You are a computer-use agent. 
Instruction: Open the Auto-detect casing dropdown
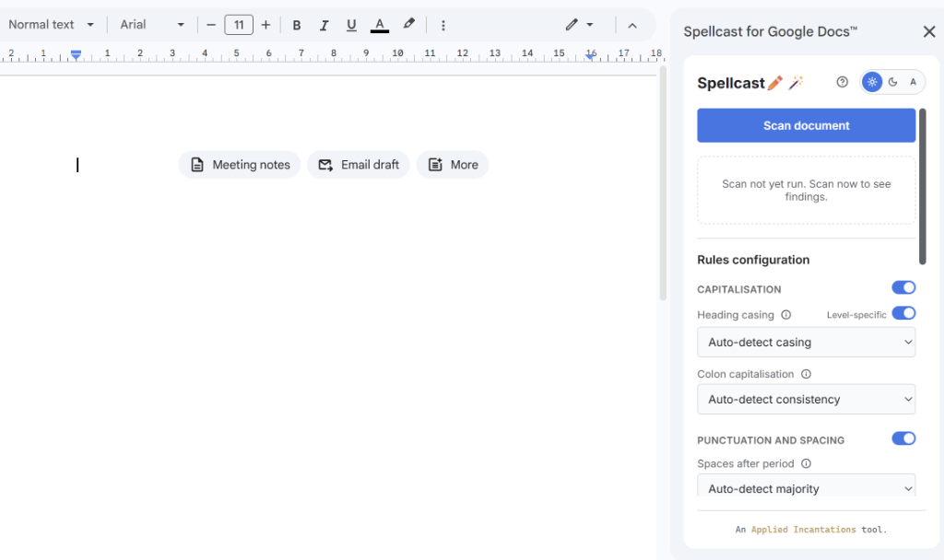pyautogui.click(x=806, y=343)
